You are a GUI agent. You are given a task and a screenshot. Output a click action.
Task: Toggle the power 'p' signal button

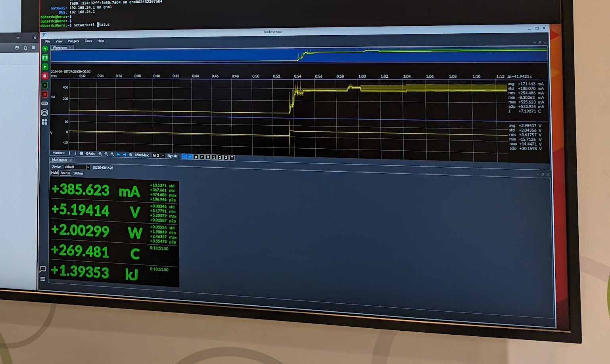(196, 157)
